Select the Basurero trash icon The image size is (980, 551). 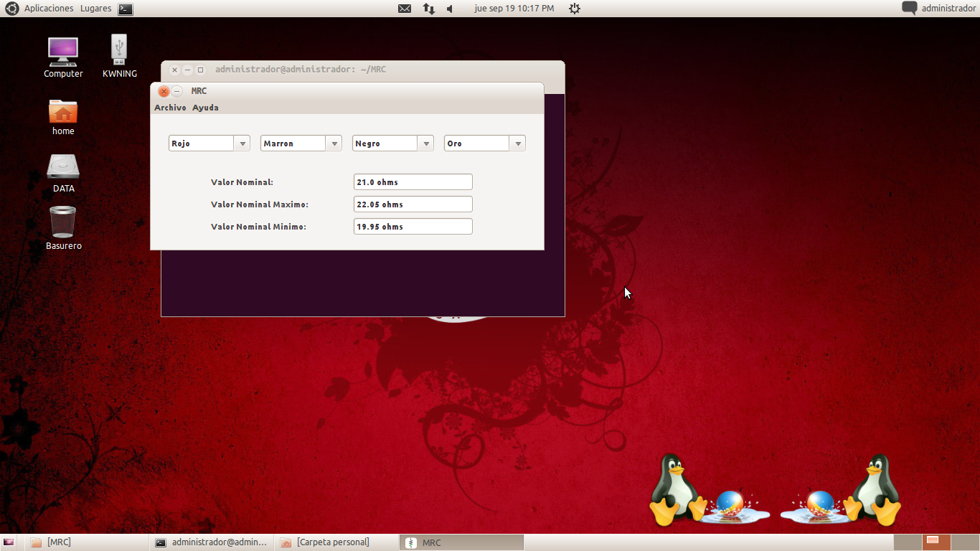[x=63, y=228]
